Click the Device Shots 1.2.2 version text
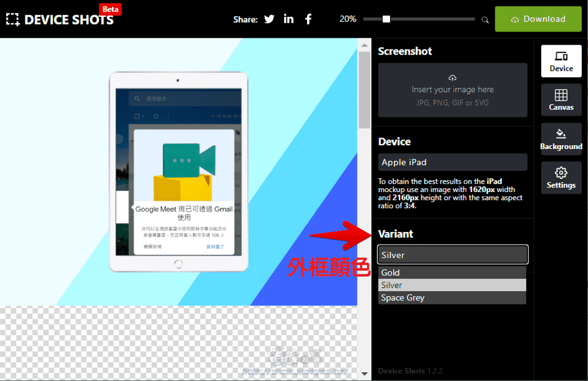 coord(410,371)
